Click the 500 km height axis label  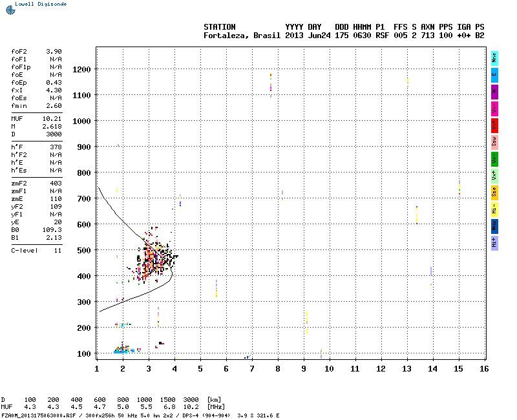click(84, 251)
